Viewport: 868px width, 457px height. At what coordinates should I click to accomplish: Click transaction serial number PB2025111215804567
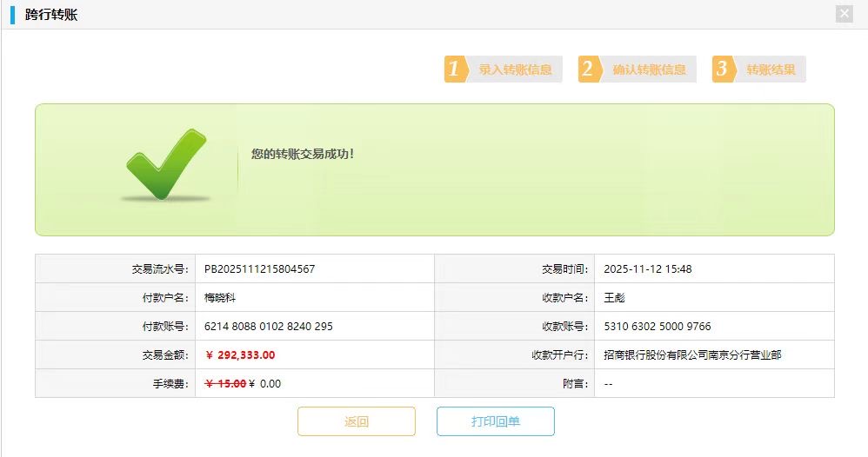[x=259, y=269]
